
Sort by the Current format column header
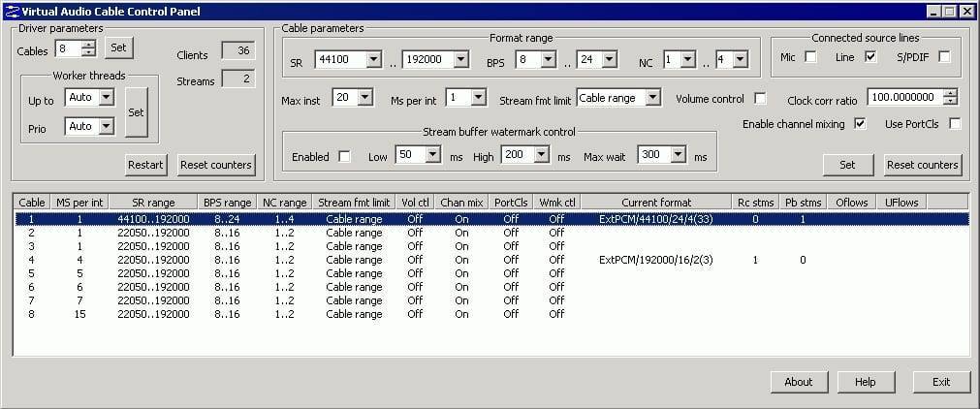click(656, 203)
